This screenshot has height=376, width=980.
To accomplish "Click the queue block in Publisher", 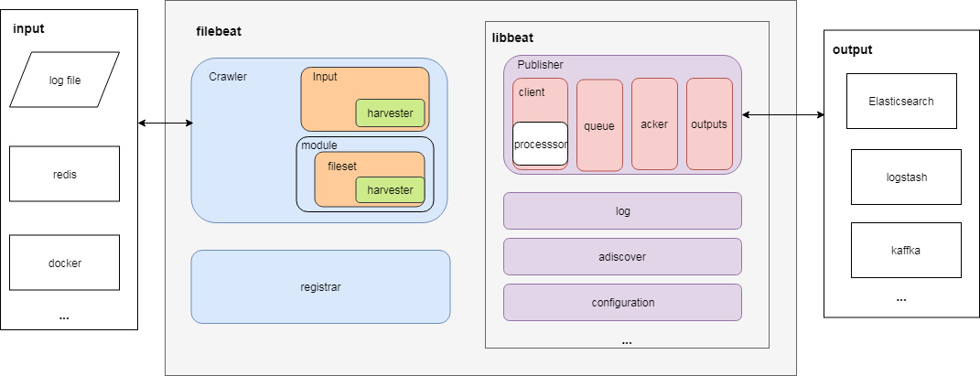I will (x=599, y=125).
